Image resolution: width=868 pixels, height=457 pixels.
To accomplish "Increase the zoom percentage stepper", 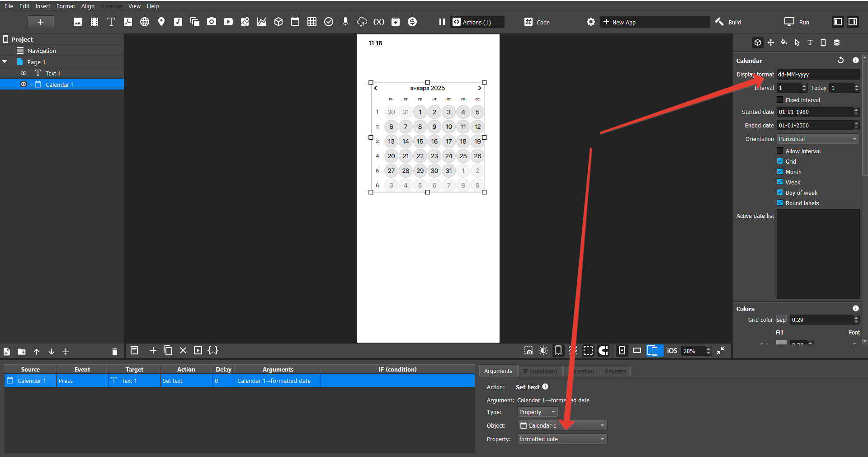I will [x=708, y=349].
